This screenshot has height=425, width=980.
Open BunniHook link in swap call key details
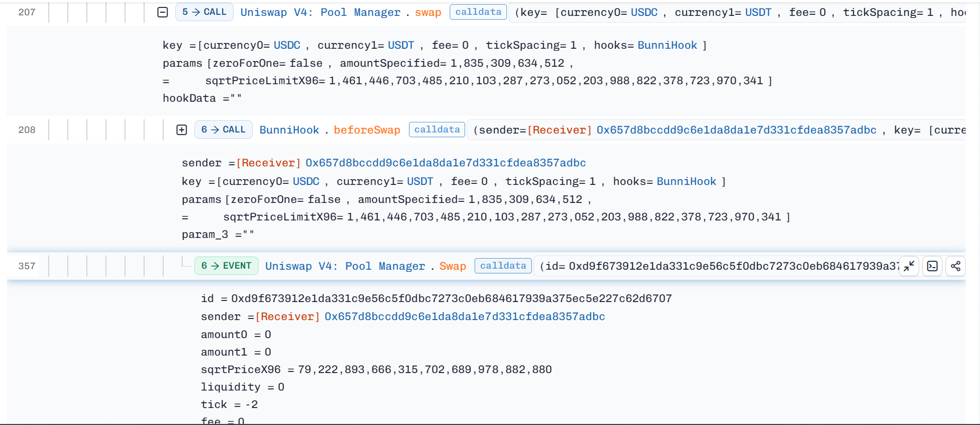667,46
